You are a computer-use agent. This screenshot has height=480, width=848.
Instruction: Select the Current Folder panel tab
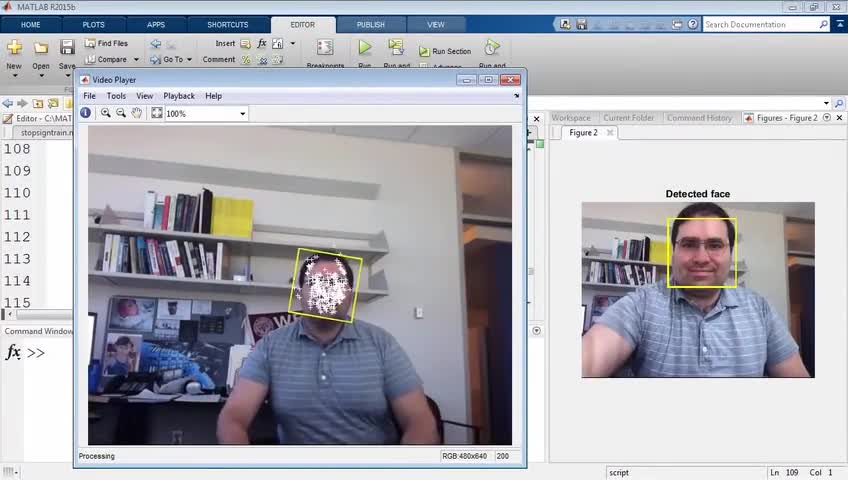(x=628, y=118)
